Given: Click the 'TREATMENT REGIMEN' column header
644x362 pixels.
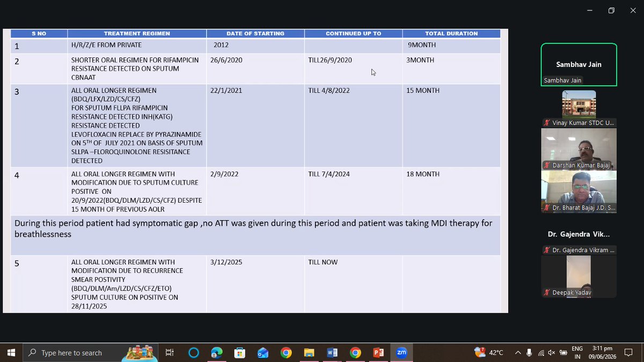Looking at the screenshot, I should (x=137, y=33).
